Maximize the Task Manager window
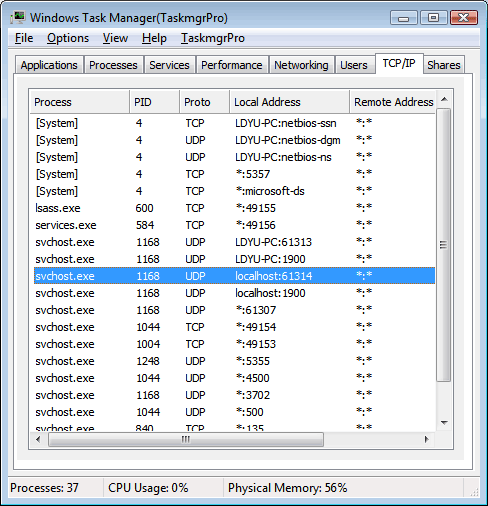The image size is (488, 506). coord(433,18)
